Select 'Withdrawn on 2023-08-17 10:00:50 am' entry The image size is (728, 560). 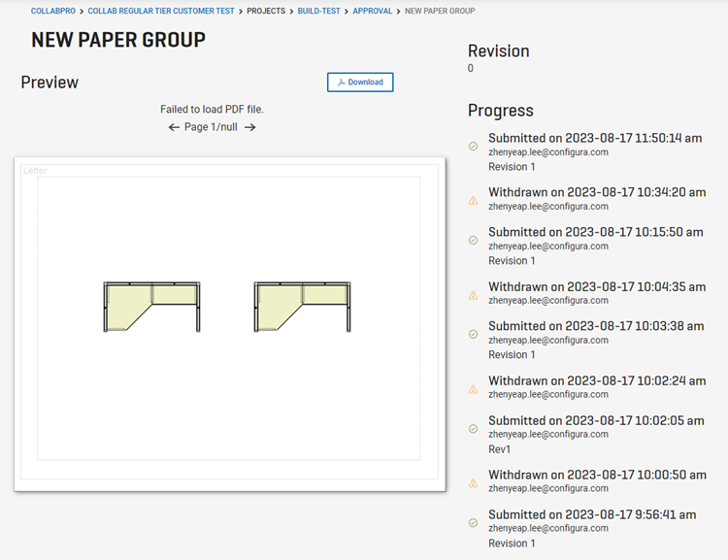598,475
